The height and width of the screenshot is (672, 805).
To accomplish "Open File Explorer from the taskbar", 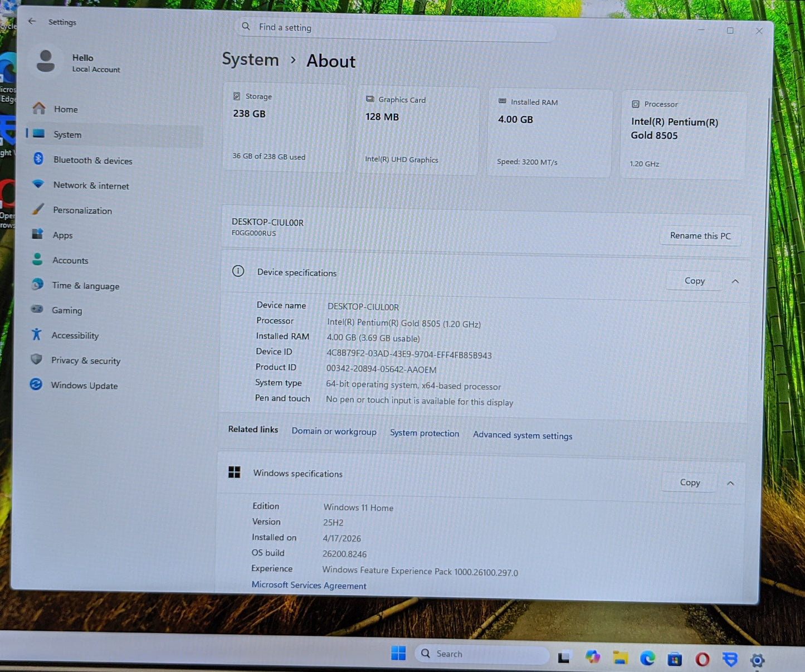I will coord(620,658).
